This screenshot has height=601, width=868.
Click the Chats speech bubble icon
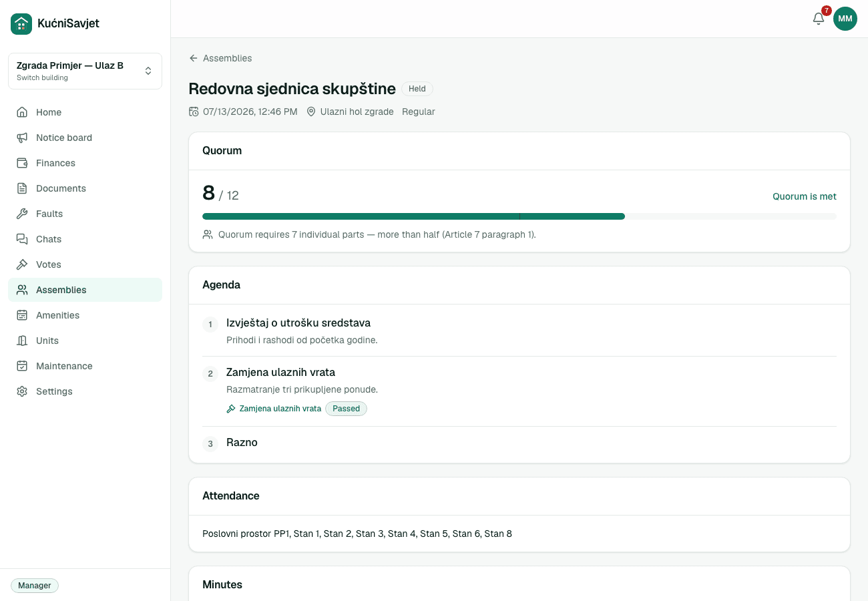point(22,239)
